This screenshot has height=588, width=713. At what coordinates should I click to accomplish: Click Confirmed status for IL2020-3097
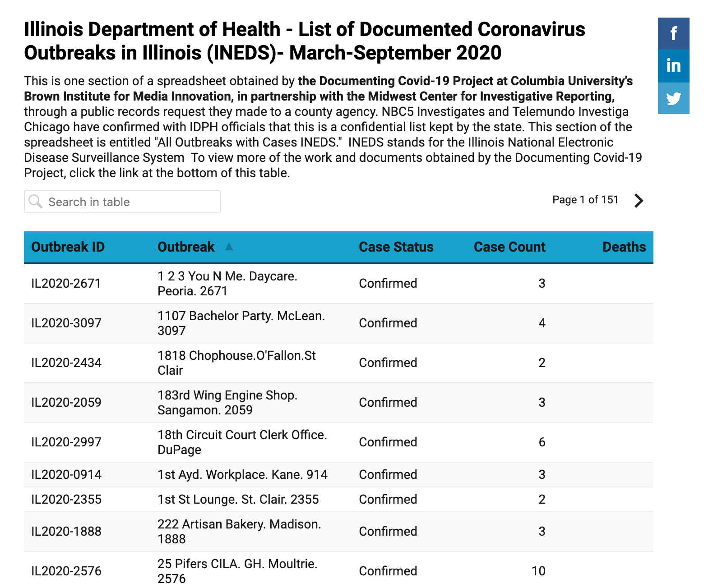coord(388,323)
